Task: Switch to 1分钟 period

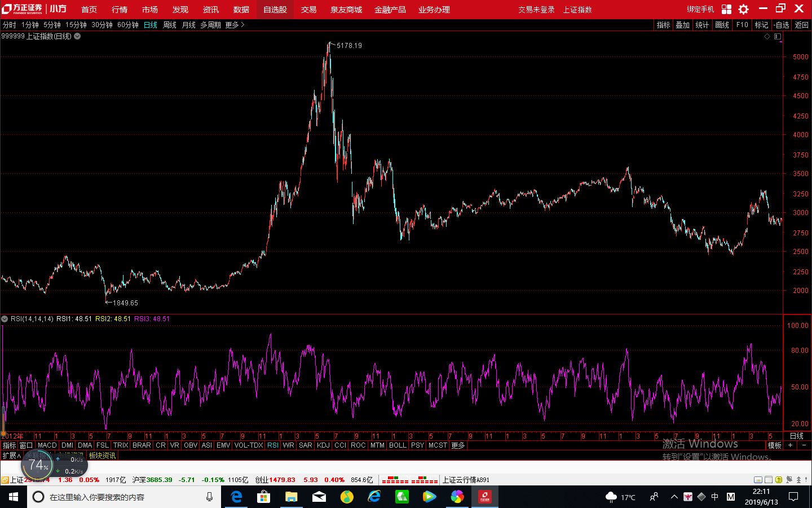Action: [30, 25]
